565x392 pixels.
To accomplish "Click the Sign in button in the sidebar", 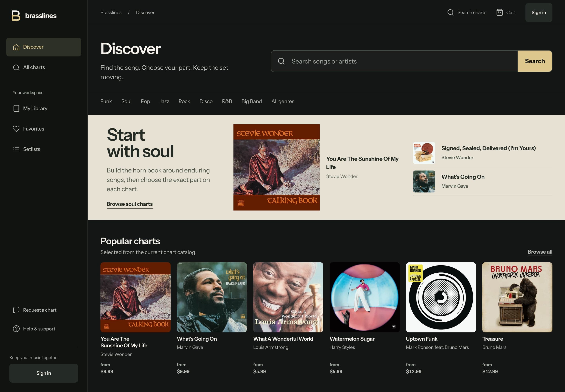I will pos(44,373).
